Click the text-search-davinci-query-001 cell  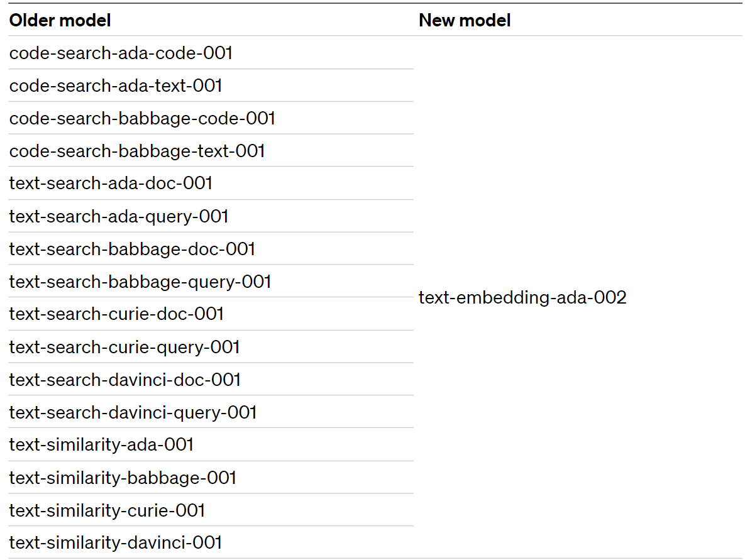click(x=133, y=412)
